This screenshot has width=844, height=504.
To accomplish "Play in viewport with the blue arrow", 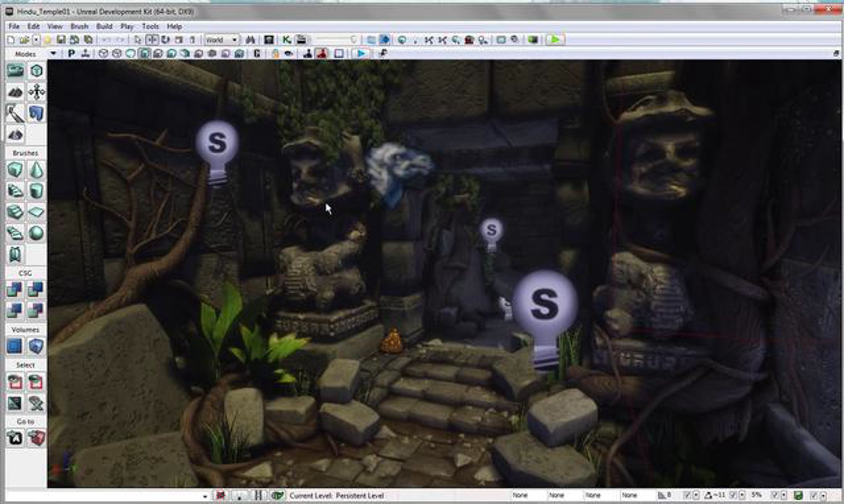I will pos(361,53).
